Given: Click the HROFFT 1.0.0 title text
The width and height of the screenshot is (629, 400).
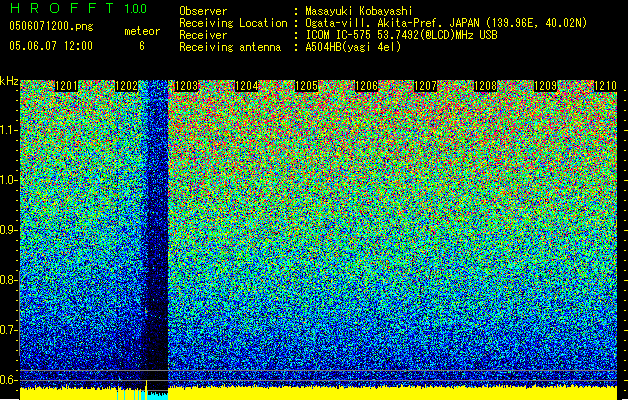Looking at the screenshot, I should [x=79, y=8].
